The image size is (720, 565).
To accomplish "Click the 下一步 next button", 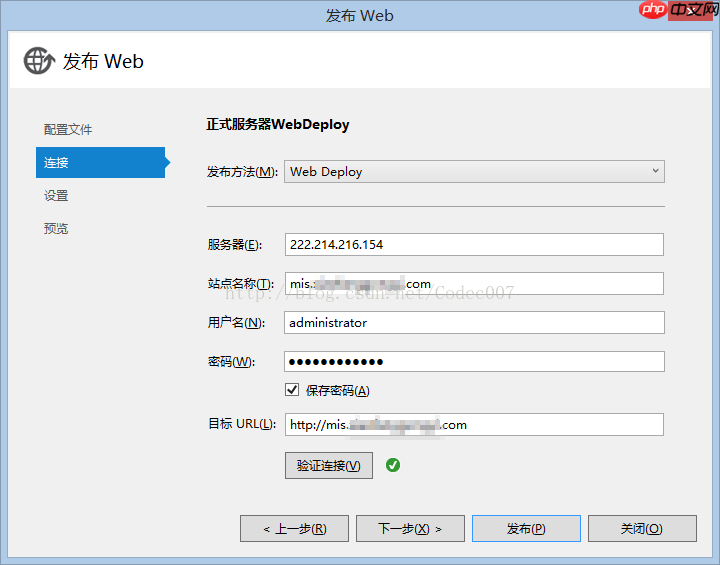I will point(410,528).
